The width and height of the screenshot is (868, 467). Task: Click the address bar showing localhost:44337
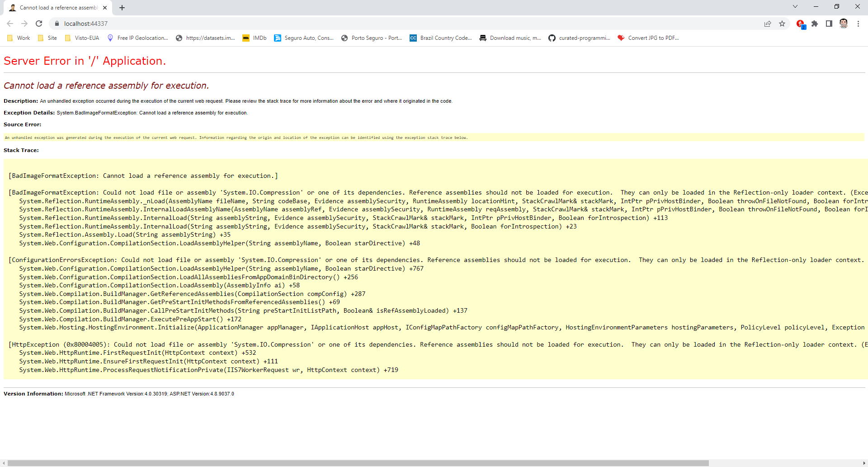pyautogui.click(x=181, y=24)
